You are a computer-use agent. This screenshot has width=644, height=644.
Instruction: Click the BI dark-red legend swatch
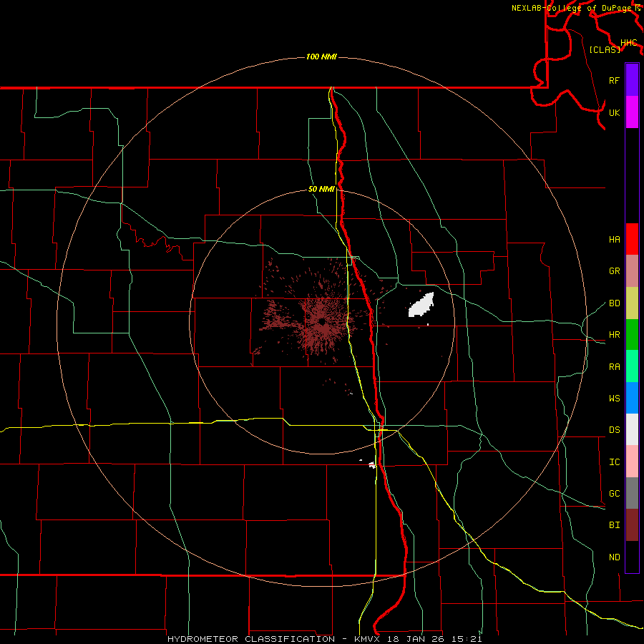coord(632,525)
